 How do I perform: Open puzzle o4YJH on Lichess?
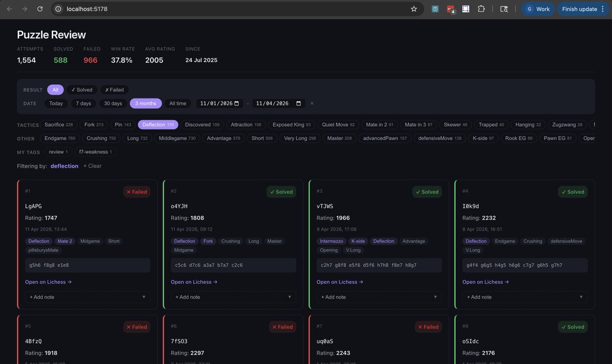point(194,282)
